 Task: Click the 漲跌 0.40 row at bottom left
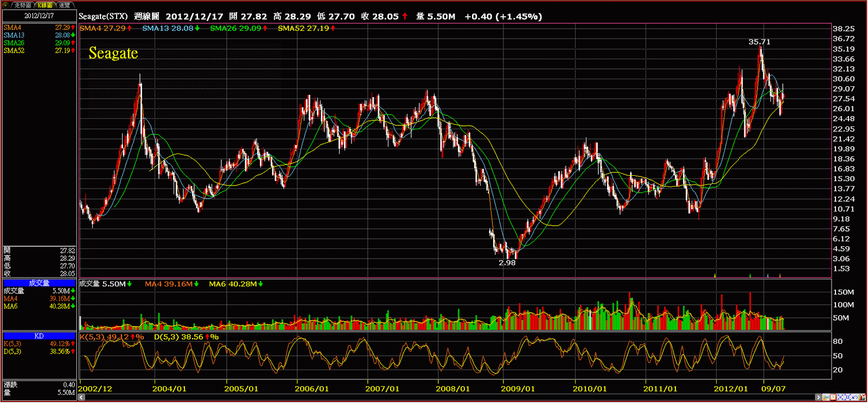click(x=39, y=385)
